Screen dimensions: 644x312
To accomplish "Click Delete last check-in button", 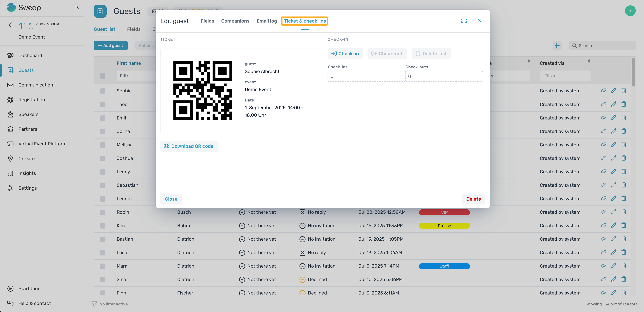I will point(431,54).
